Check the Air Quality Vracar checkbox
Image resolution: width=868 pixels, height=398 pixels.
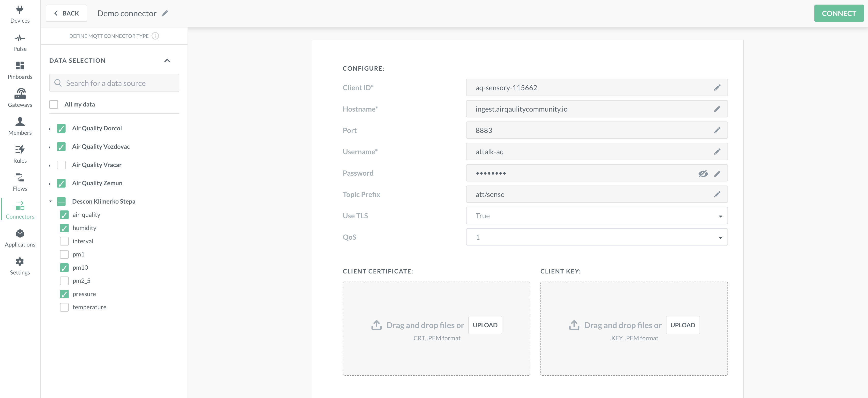tap(61, 165)
